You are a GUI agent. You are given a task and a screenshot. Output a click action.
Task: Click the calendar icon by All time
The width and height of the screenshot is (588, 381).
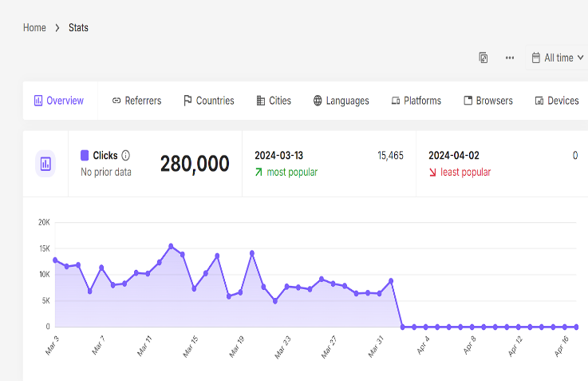536,58
